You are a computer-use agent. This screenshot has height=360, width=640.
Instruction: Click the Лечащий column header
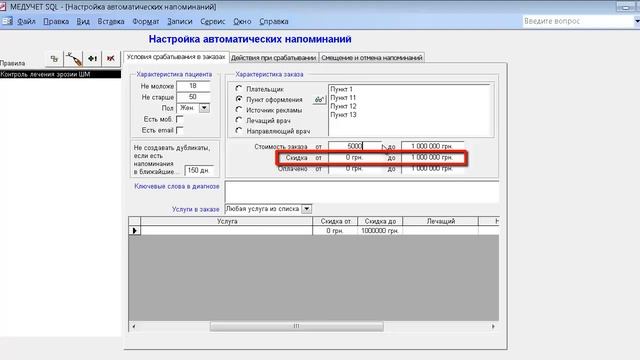point(440,221)
